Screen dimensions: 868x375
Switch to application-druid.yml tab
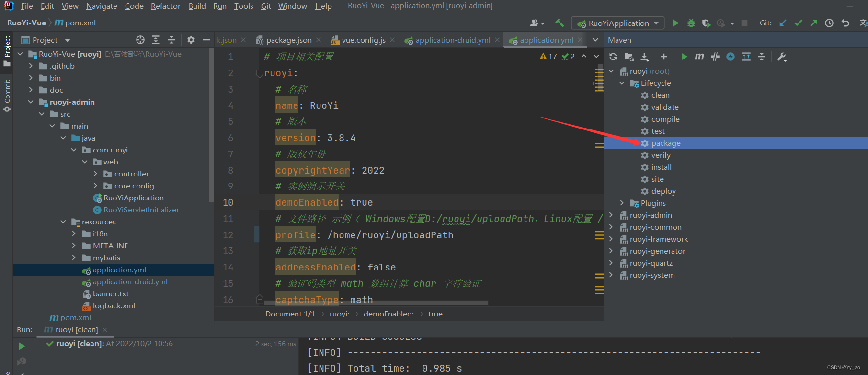[453, 40]
